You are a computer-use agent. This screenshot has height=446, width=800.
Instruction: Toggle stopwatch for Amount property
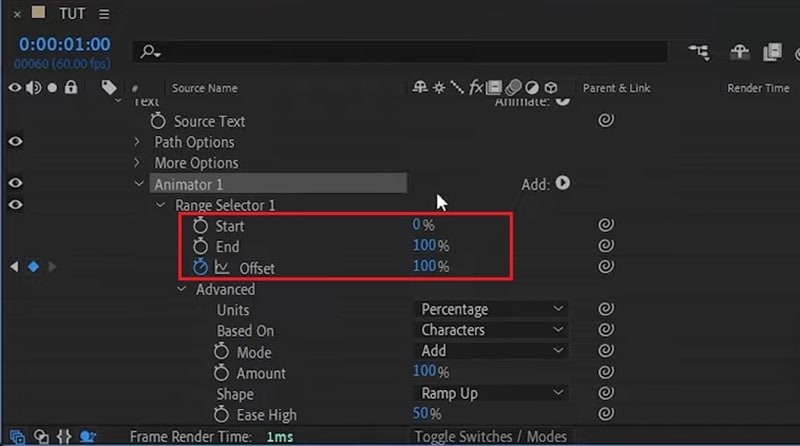(221, 373)
